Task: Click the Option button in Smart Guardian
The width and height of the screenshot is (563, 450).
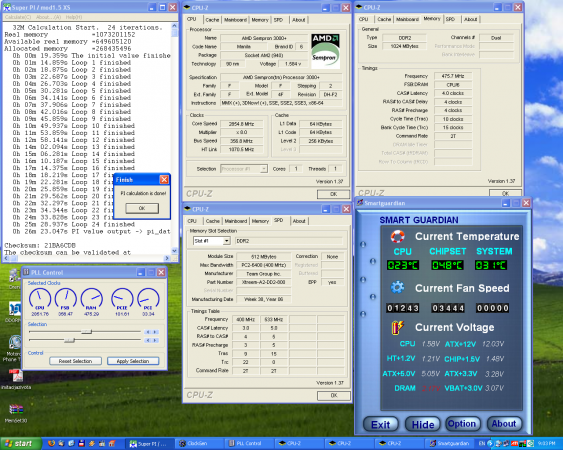Action: tap(462, 424)
